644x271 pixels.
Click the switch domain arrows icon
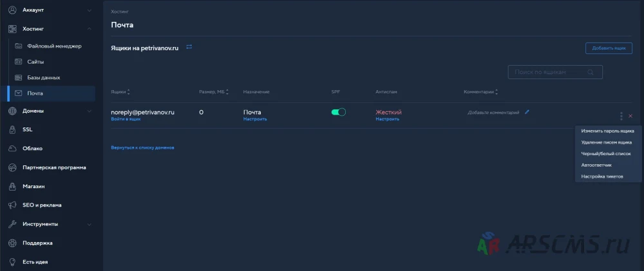189,47
